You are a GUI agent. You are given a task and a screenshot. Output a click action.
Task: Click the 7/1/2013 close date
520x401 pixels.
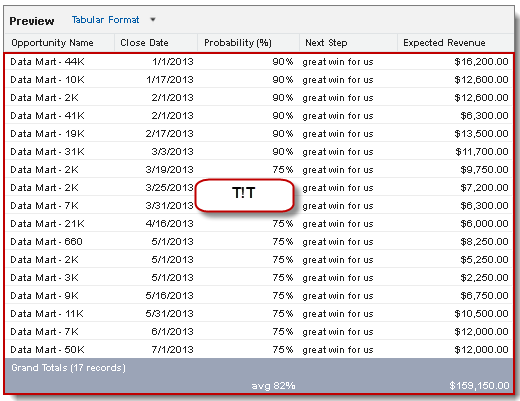click(172, 350)
